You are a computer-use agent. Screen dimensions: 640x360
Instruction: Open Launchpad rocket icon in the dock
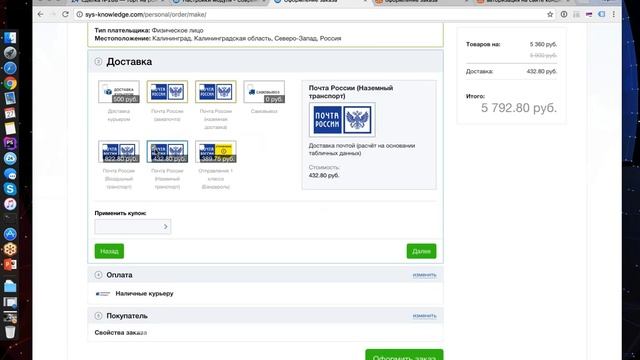pyautogui.click(x=10, y=53)
